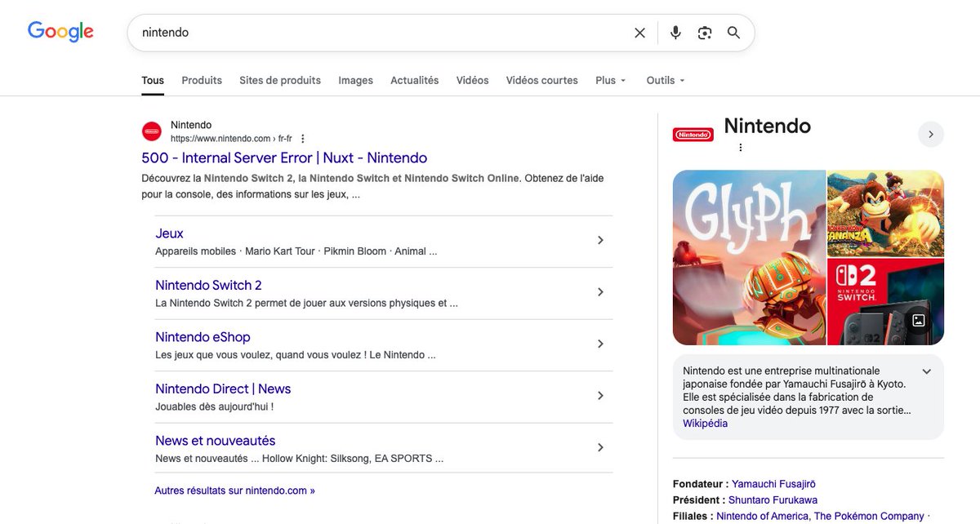Open more images via gallery icon
This screenshot has height=524, width=980.
[919, 321]
